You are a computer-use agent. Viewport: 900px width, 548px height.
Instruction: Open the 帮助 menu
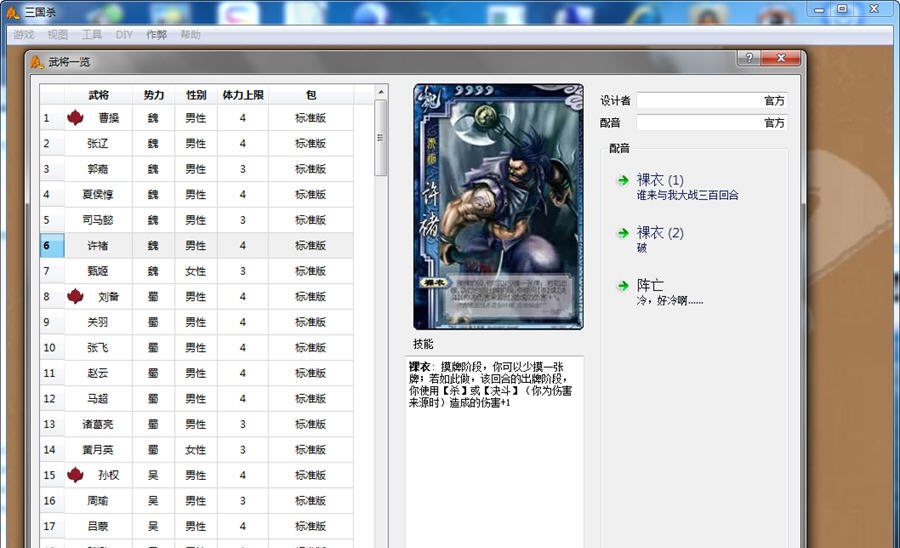pyautogui.click(x=191, y=35)
